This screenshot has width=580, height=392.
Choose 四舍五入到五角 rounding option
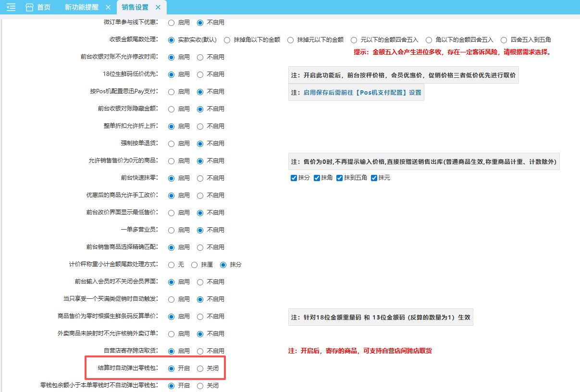point(504,40)
